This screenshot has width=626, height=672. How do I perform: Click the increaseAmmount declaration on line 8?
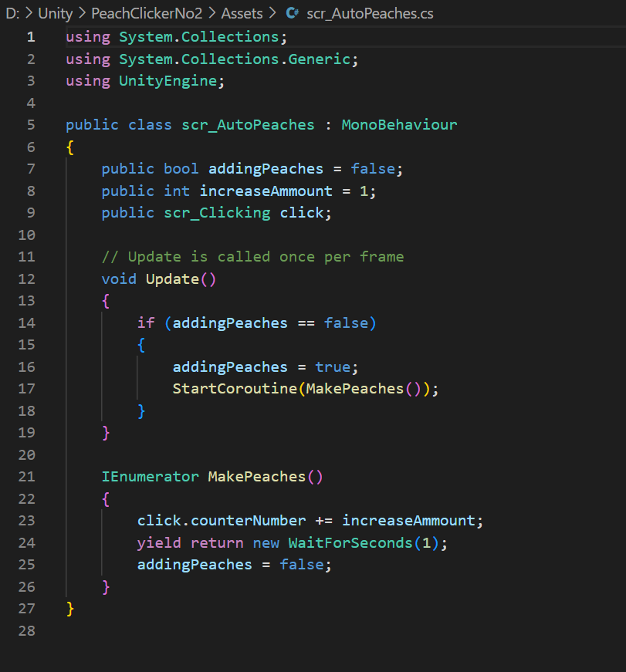(266, 191)
